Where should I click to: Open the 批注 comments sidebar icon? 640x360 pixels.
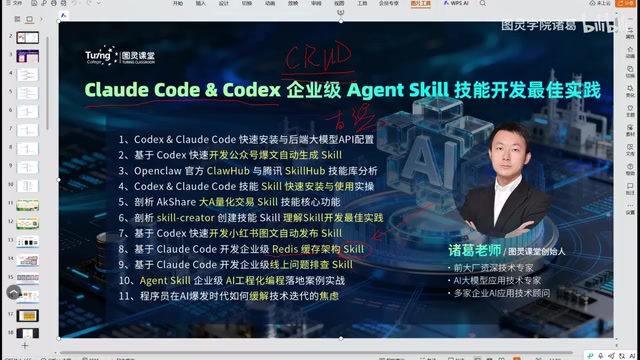click(x=630, y=189)
